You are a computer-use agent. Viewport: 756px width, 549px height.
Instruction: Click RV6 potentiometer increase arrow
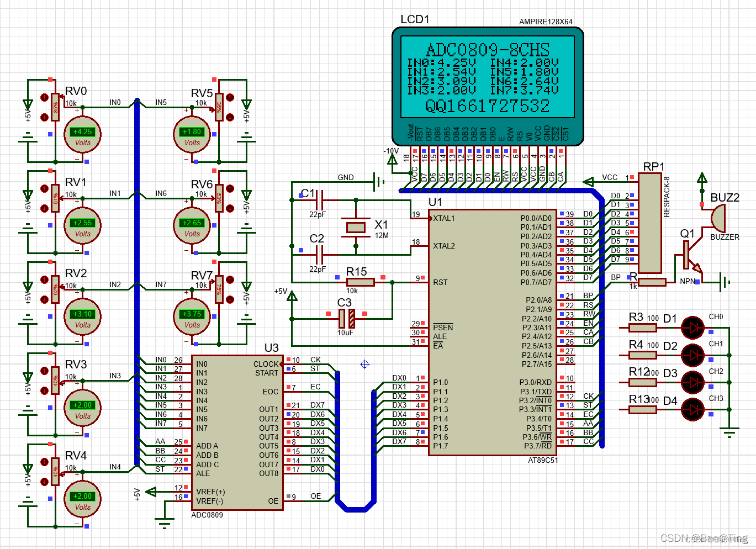pos(230,188)
